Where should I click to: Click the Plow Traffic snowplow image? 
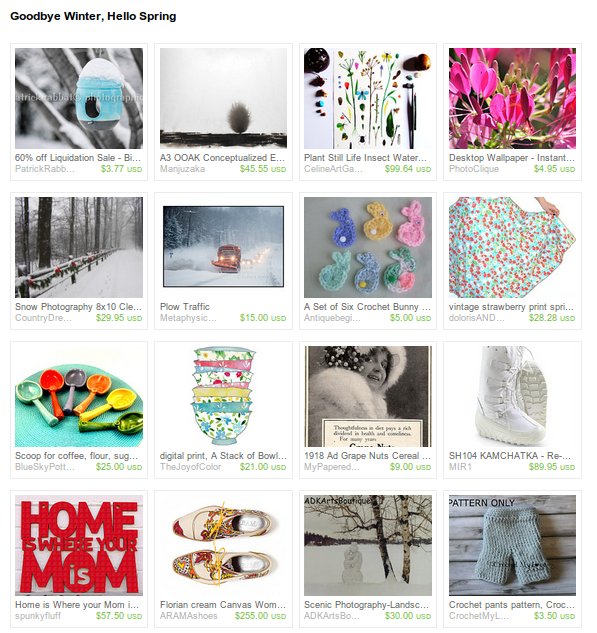click(223, 246)
